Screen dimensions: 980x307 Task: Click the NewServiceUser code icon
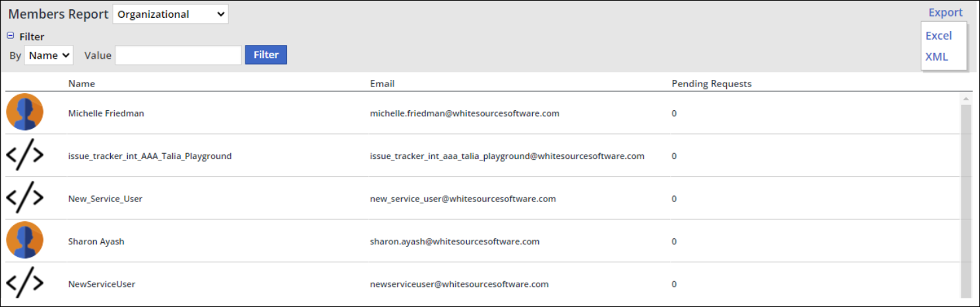(24, 284)
